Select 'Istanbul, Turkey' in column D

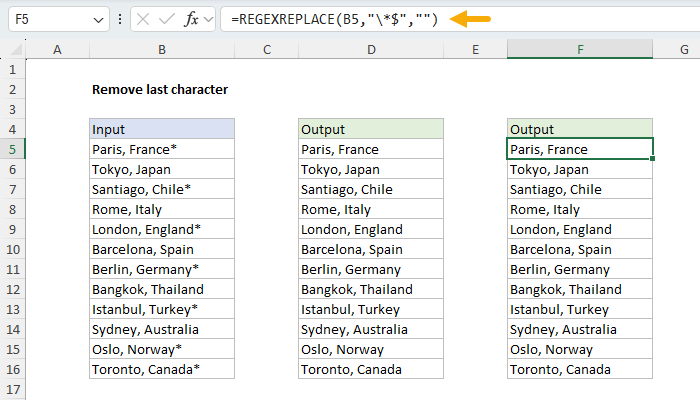[371, 309]
